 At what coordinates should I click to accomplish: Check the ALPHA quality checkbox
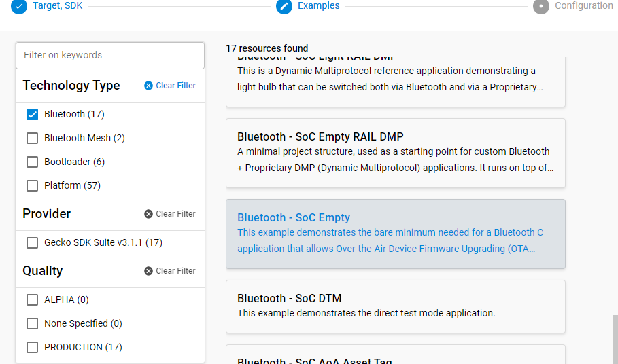pyautogui.click(x=32, y=299)
